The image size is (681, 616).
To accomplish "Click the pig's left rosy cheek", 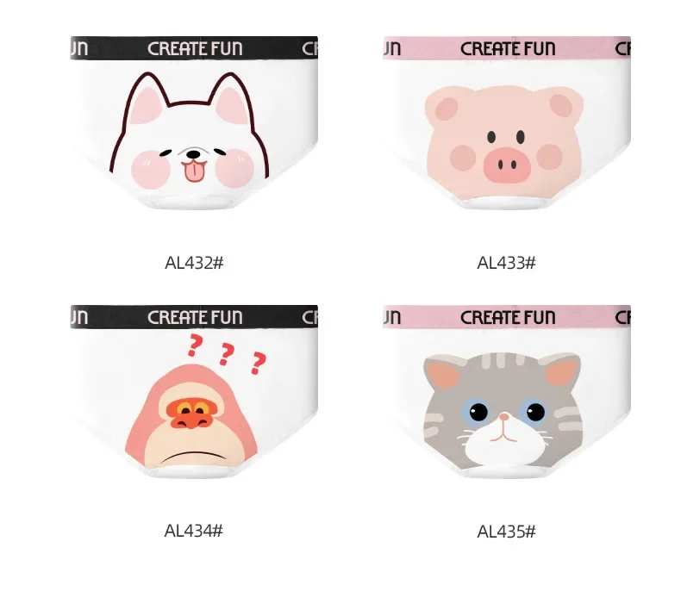I will (463, 157).
